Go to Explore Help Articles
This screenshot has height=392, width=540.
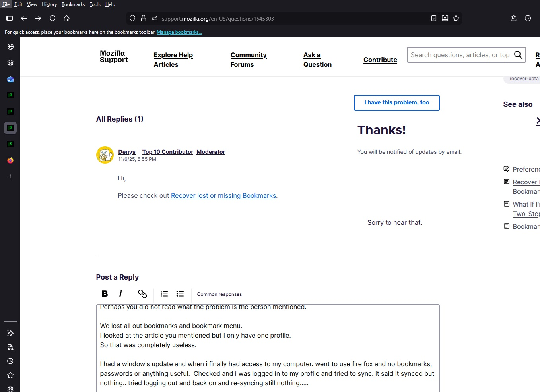tap(173, 60)
